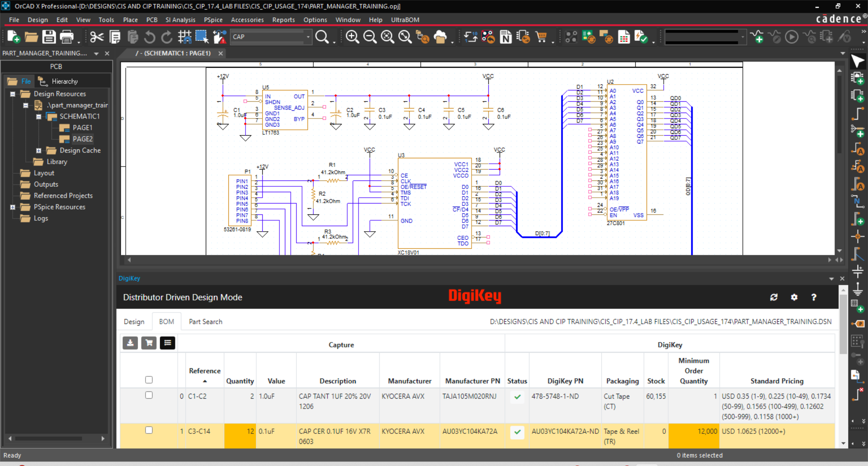Annotate design with numbering icon
Image resolution: width=868 pixels, height=466 pixels.
[x=471, y=37]
